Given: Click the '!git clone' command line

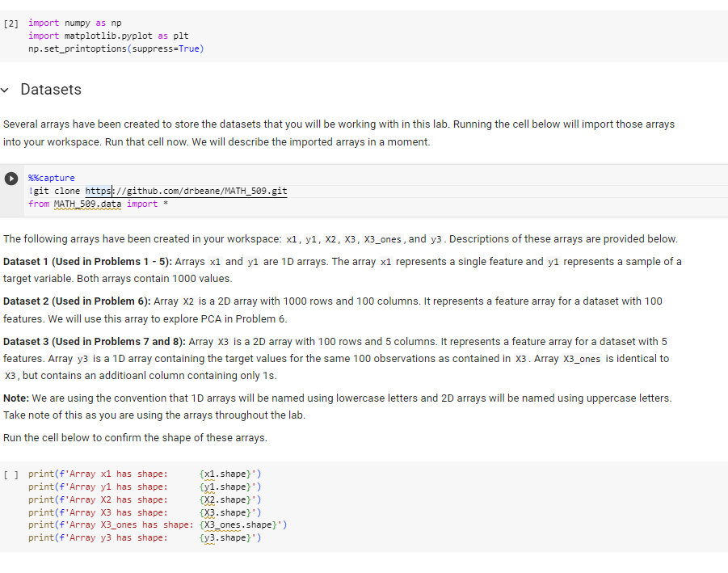Looking at the screenshot, I should (57, 190).
